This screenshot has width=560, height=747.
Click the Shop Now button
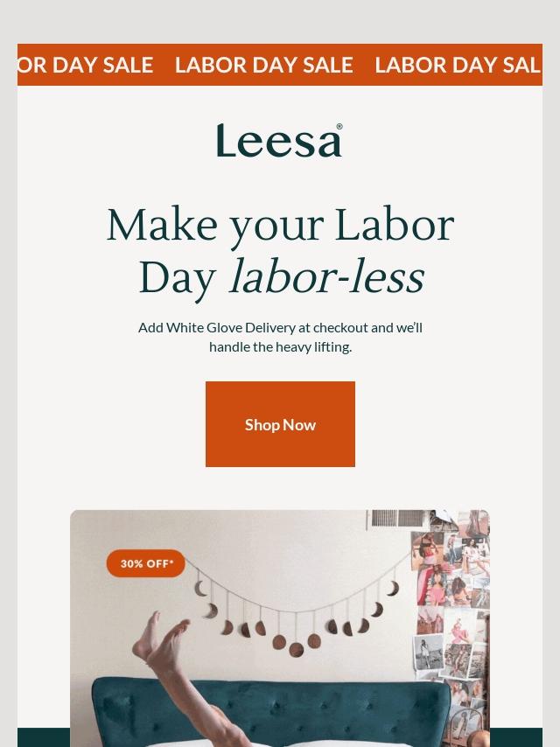pyautogui.click(x=280, y=424)
